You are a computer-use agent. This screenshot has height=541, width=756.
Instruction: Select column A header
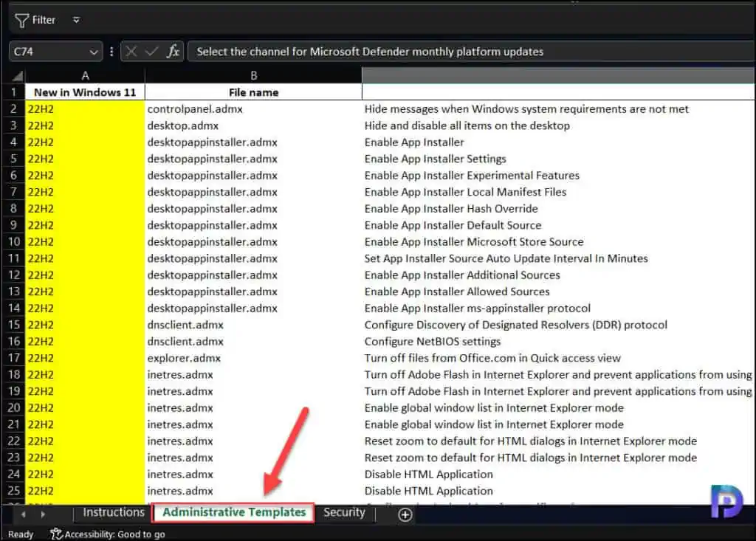click(x=85, y=75)
